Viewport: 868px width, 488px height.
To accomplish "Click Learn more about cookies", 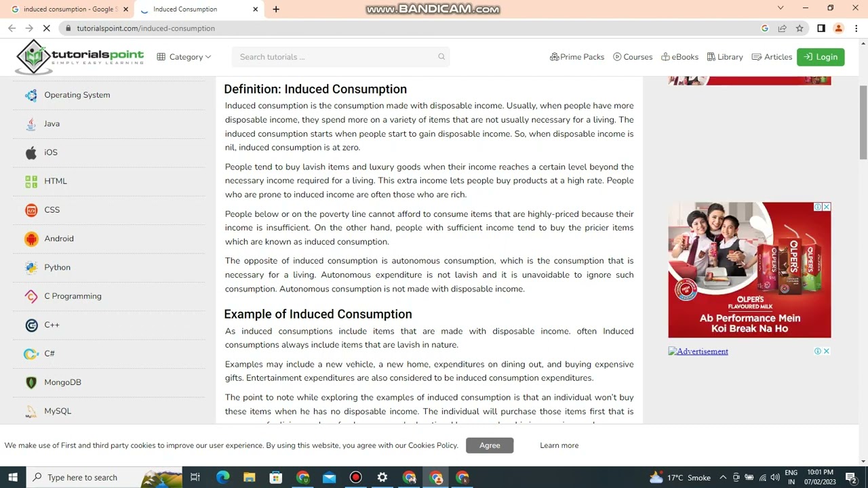I will pyautogui.click(x=559, y=445).
